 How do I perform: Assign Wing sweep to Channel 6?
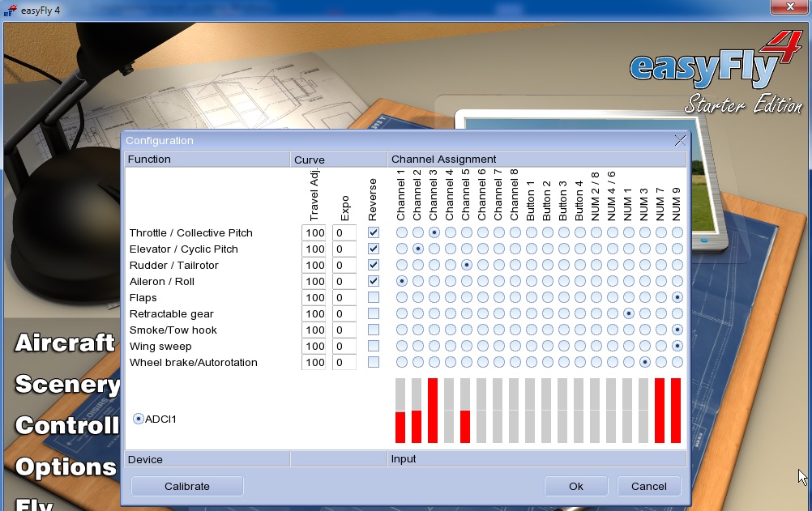pyautogui.click(x=483, y=346)
